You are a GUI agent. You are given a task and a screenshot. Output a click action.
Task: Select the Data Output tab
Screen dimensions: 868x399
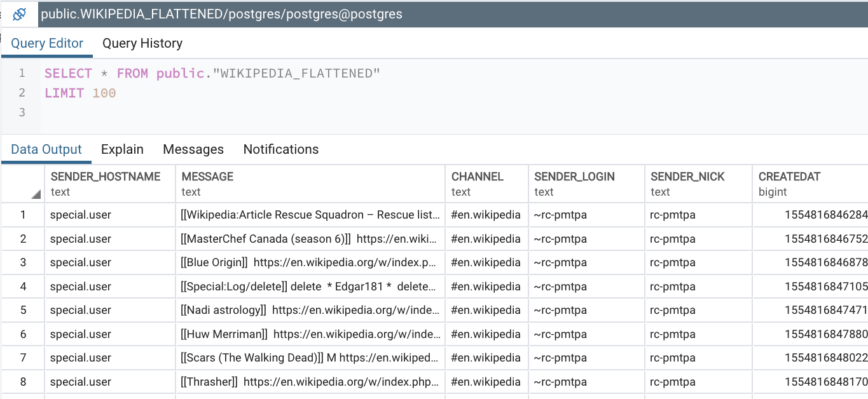[46, 149]
